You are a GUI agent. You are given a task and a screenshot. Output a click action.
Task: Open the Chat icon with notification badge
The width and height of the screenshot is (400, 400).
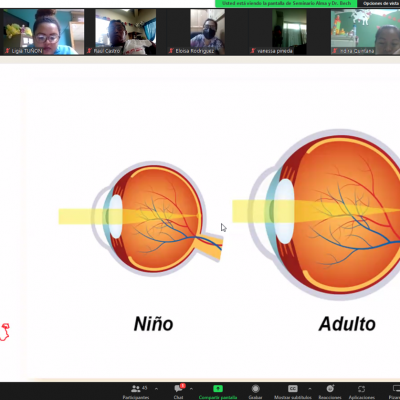179,388
